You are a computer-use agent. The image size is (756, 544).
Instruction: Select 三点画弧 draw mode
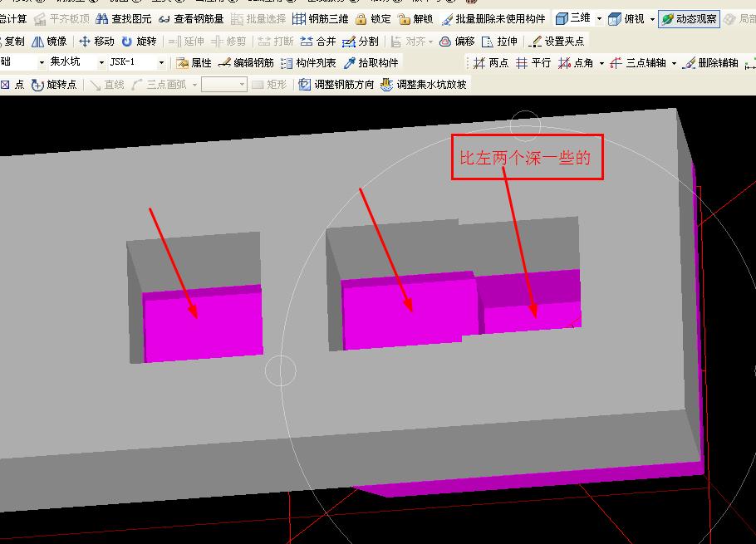(159, 85)
